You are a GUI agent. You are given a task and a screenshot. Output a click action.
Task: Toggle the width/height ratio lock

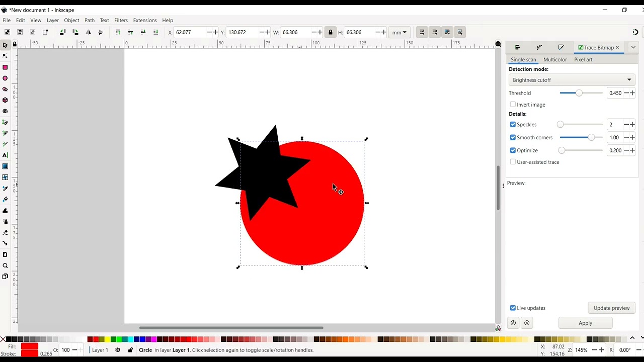click(331, 32)
